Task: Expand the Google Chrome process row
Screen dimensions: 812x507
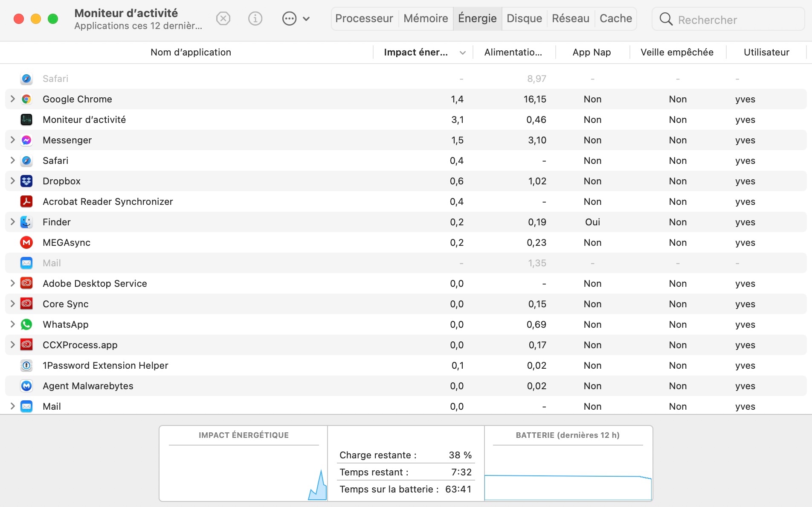Action: click(x=12, y=99)
